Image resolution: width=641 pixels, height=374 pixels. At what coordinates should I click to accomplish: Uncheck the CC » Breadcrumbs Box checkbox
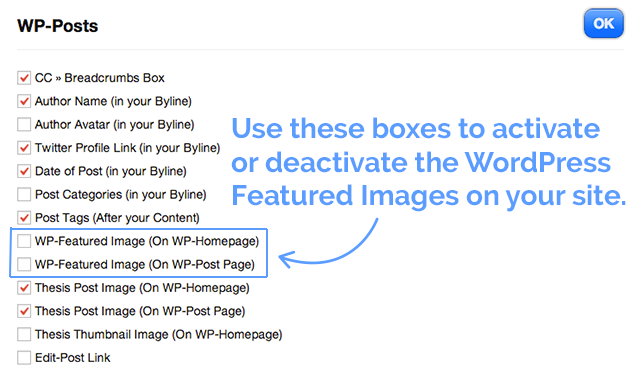(24, 78)
